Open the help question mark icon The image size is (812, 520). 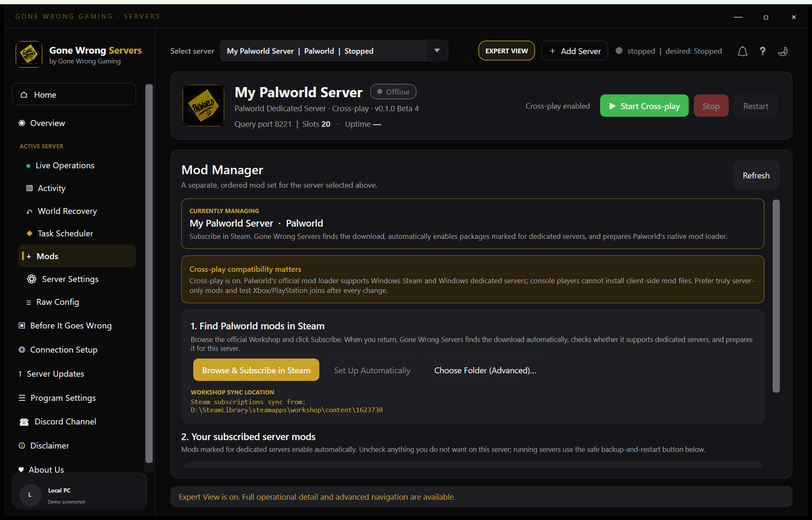[763, 51]
